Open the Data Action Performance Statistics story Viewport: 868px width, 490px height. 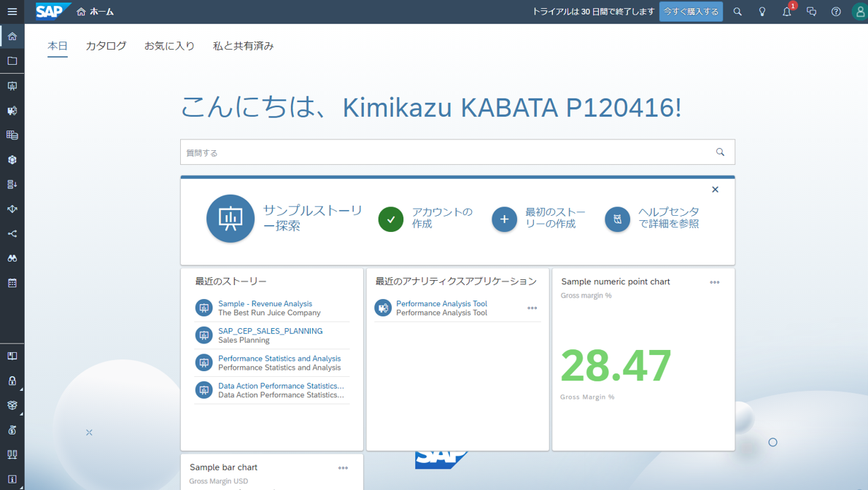click(x=282, y=385)
